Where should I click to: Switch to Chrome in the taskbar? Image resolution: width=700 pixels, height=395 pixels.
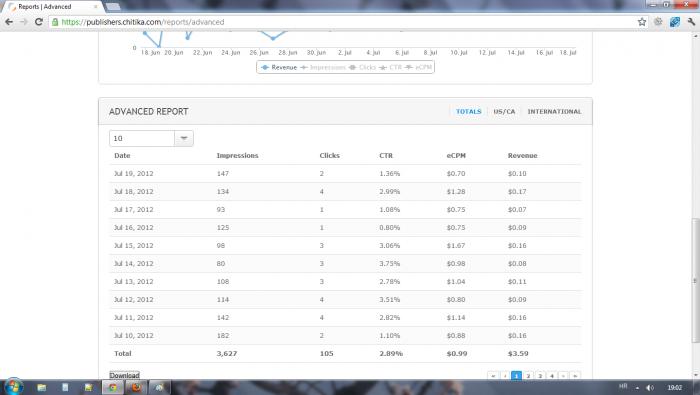(x=113, y=387)
